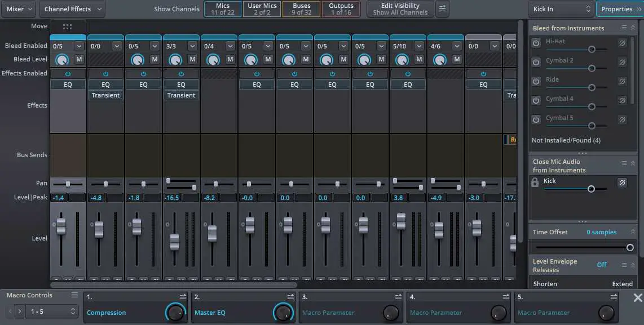Viewport: 644px width, 325px height.
Task: Select the Buses channel filter
Action: (x=301, y=8)
